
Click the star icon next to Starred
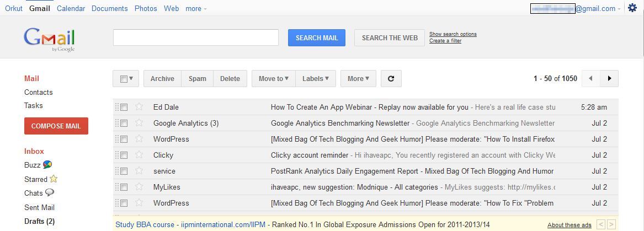point(54,179)
